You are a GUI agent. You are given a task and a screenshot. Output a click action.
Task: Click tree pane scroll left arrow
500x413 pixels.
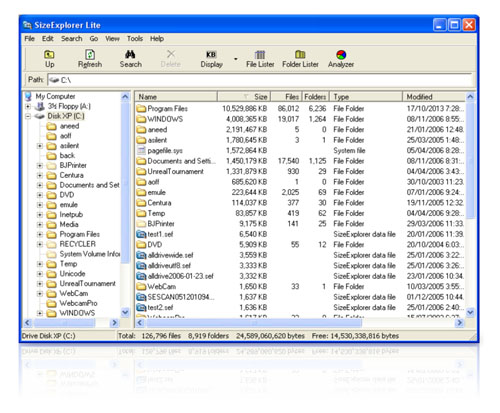pyautogui.click(x=28, y=323)
